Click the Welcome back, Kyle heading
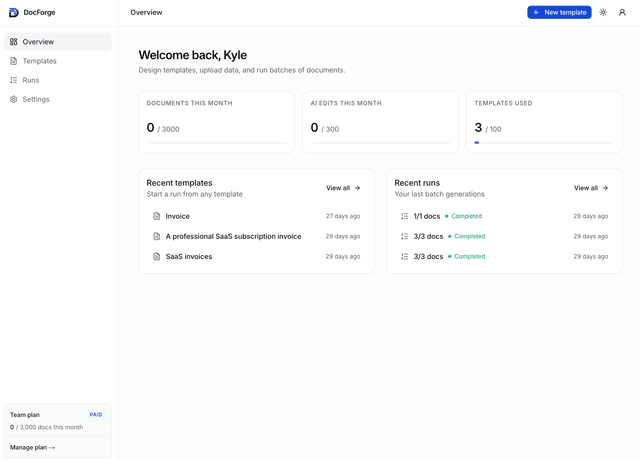 pos(193,55)
